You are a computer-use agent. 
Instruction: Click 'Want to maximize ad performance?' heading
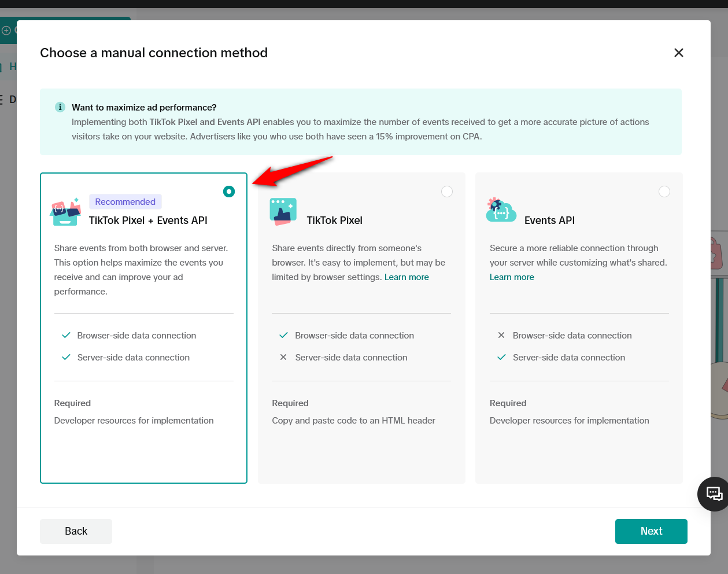point(144,108)
